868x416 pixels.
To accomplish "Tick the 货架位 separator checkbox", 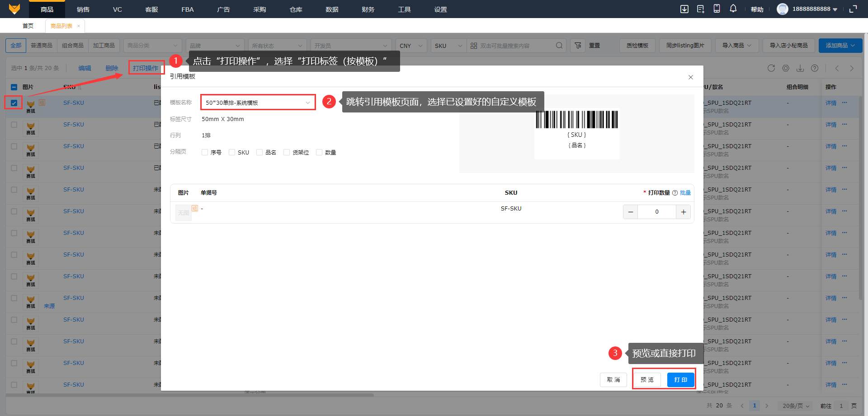I will 287,152.
